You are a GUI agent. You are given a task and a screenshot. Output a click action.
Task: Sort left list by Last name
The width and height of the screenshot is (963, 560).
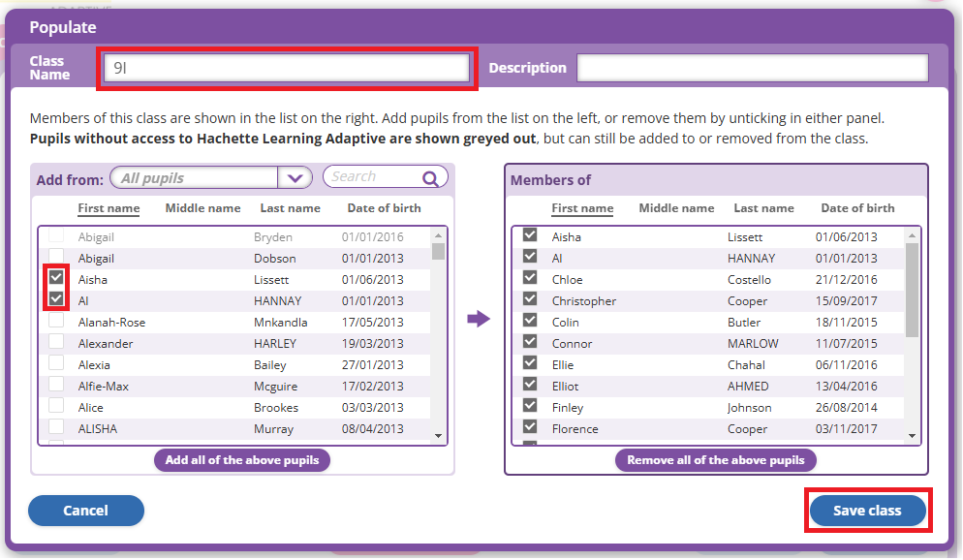(290, 208)
